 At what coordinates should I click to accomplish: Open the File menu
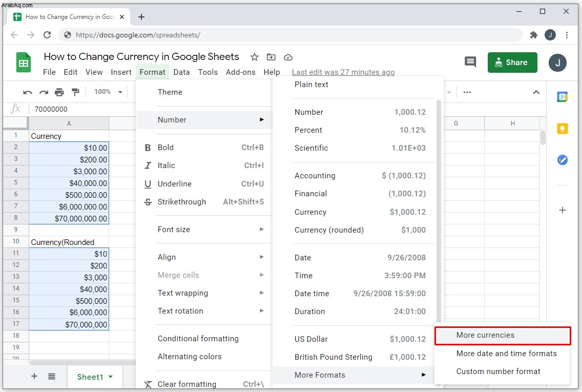[x=49, y=72]
